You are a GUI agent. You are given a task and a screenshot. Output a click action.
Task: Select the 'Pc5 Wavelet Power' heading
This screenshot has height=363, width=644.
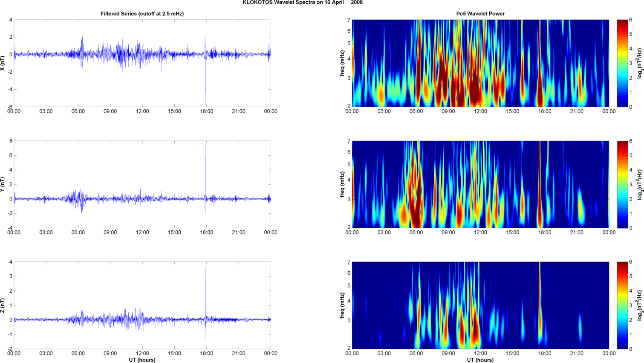[480, 14]
